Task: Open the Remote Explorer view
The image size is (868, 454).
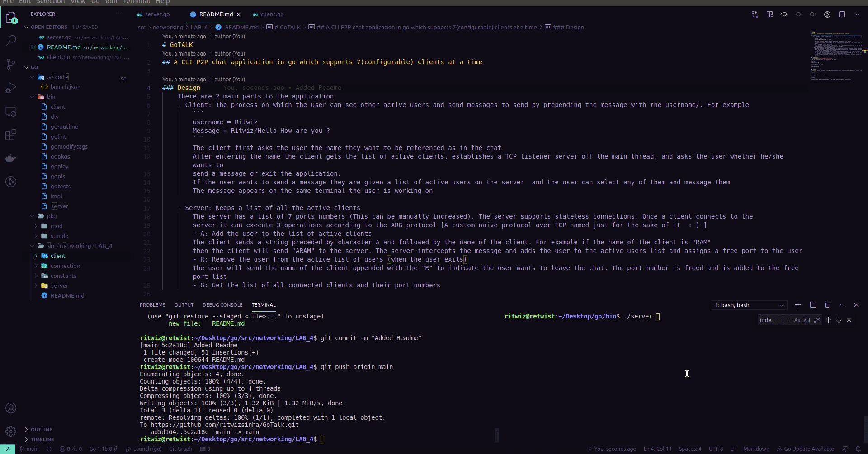Action: point(11,111)
